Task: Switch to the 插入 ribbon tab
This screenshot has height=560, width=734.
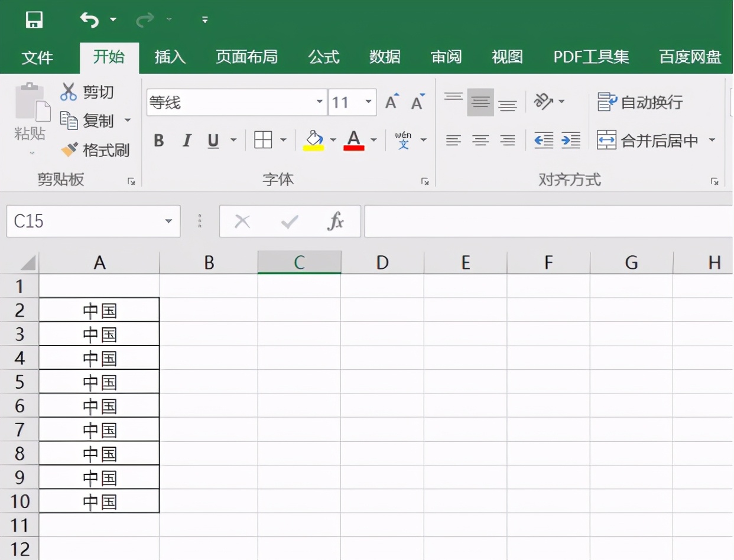Action: click(x=170, y=57)
